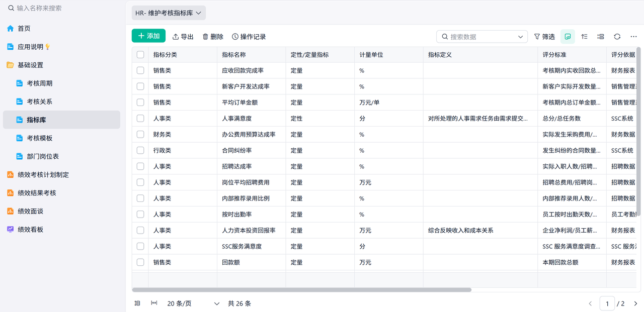The image size is (644, 312).
Task: Check the row for 招聘达成率
Action: (x=140, y=166)
